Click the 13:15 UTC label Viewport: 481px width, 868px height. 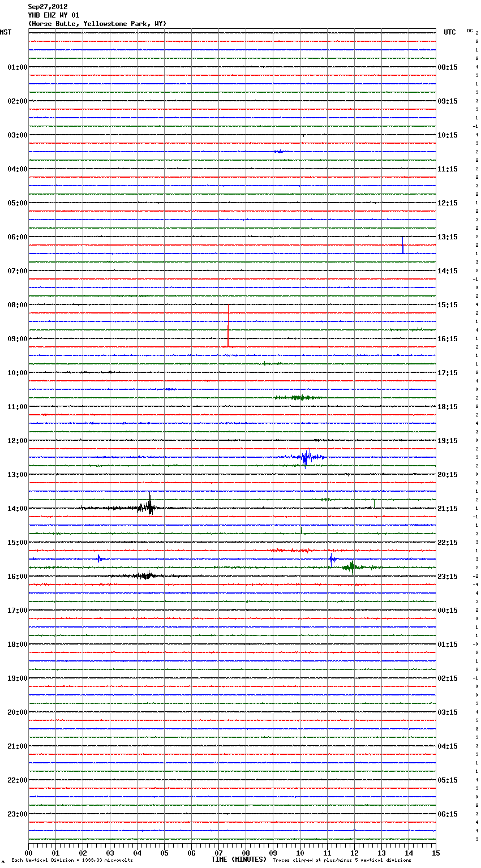(448, 237)
